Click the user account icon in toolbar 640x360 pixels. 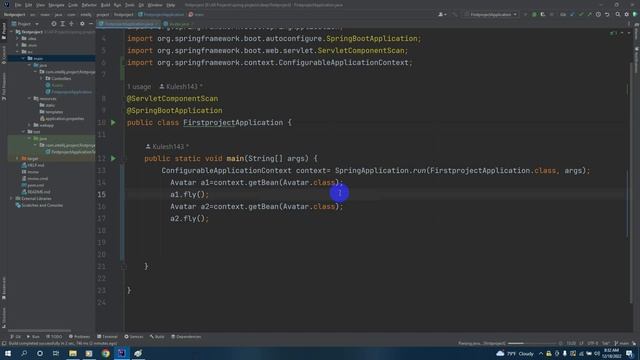(441, 14)
